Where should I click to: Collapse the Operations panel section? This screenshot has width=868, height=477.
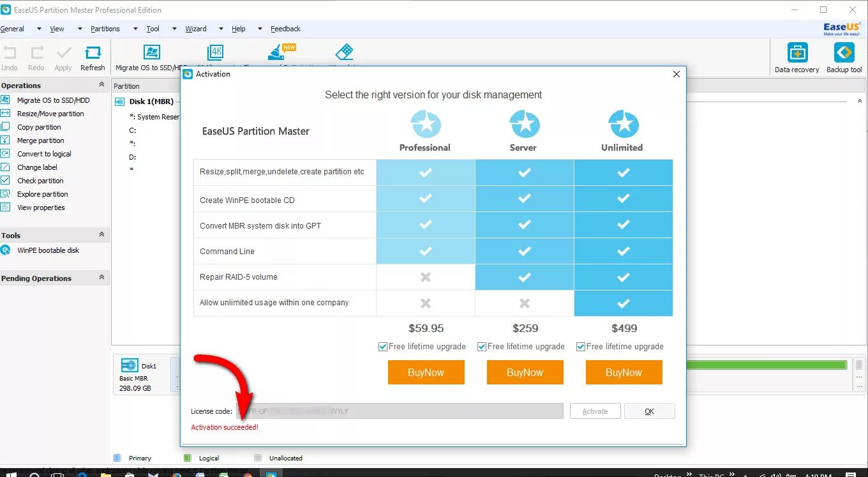[x=101, y=85]
